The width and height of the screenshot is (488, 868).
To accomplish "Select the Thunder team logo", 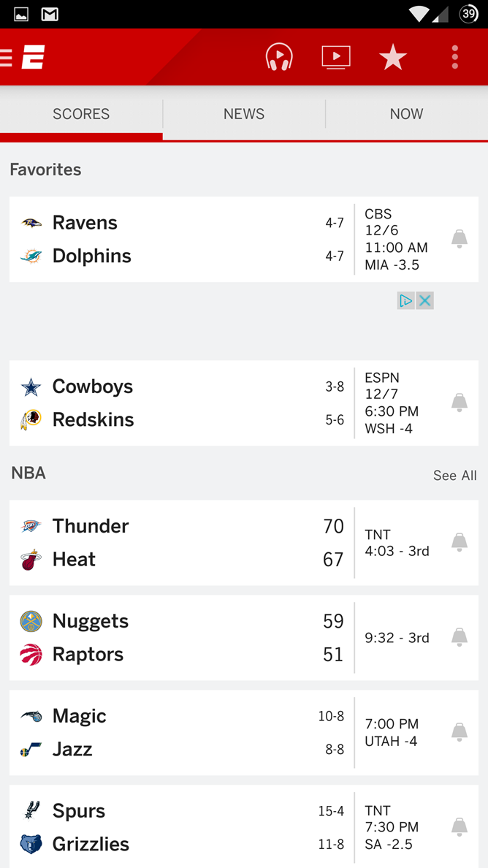I will pyautogui.click(x=29, y=526).
